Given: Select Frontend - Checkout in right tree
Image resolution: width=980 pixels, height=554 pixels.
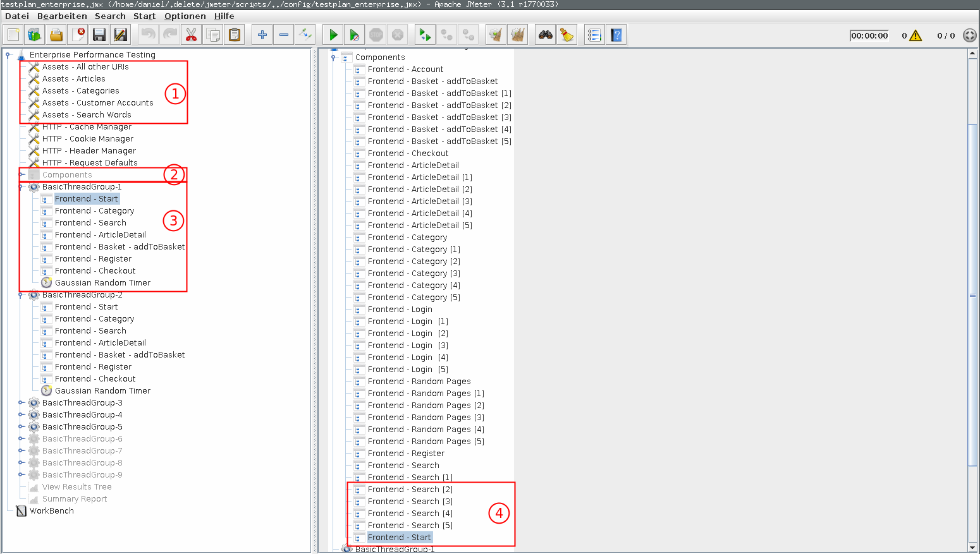Looking at the screenshot, I should (408, 154).
